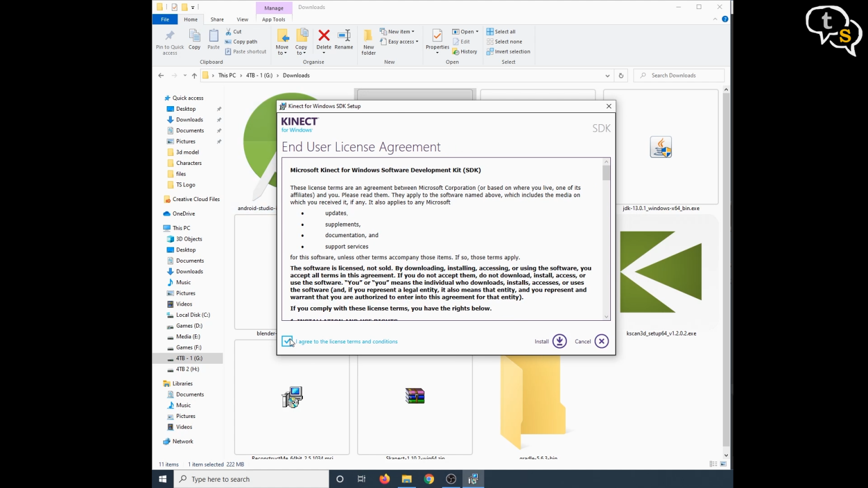
Task: Select Network in navigation pane
Action: point(183,441)
